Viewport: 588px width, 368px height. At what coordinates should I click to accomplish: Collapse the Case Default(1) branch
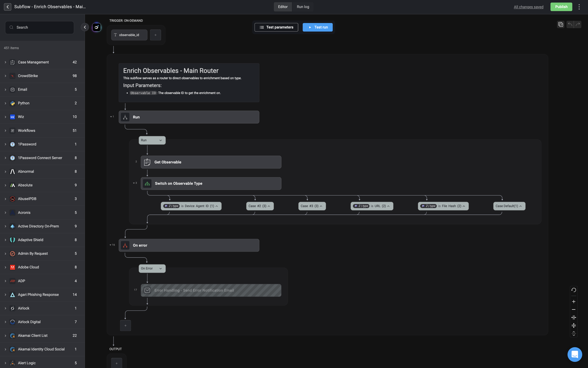[x=521, y=206]
